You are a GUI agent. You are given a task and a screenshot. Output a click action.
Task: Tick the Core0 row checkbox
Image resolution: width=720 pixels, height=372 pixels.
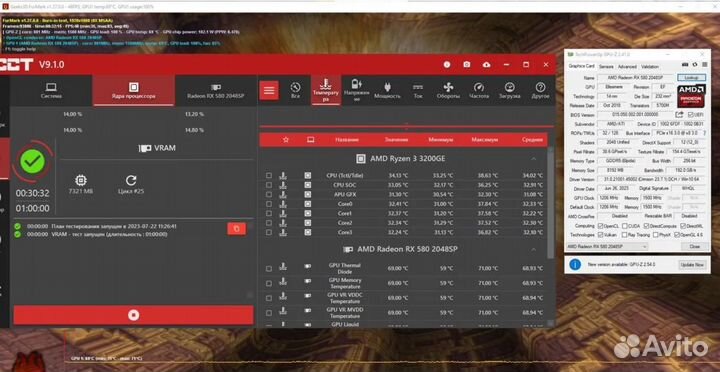click(269, 204)
